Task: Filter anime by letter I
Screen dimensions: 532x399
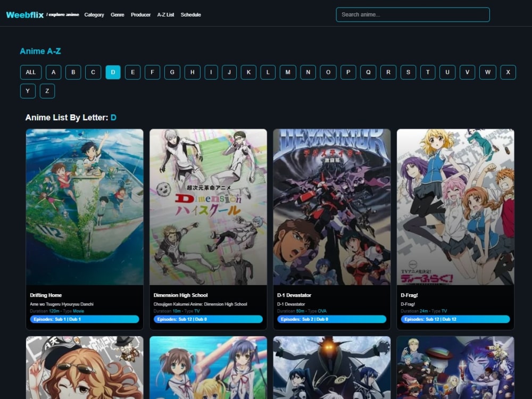Action: pos(211,72)
